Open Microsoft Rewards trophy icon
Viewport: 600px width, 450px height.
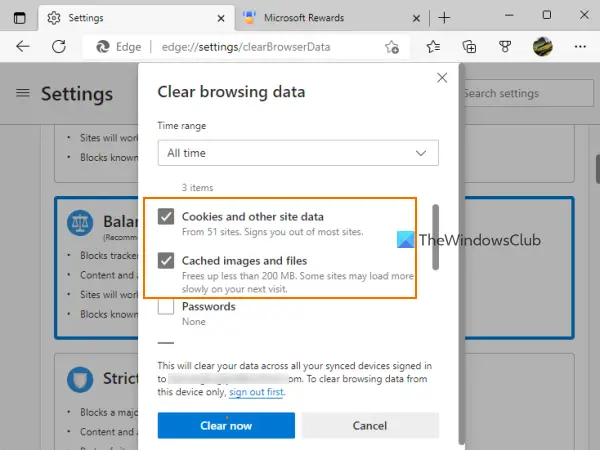[505, 47]
